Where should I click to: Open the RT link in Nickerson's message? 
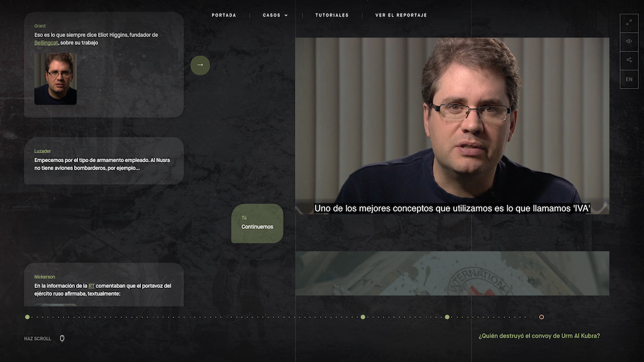[x=92, y=286]
